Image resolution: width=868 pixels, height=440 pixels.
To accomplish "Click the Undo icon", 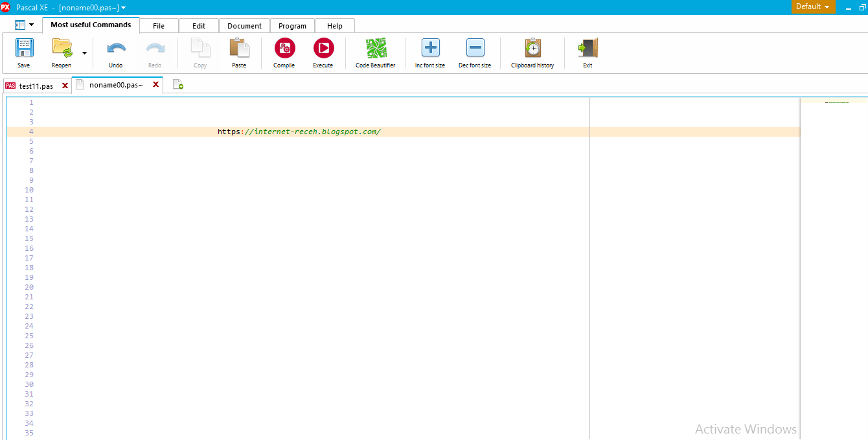I will click(x=116, y=52).
